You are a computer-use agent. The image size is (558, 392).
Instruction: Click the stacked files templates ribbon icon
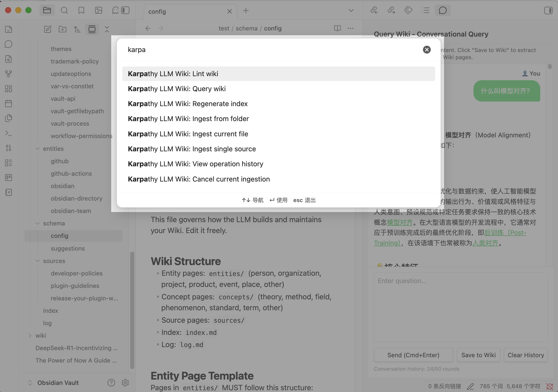[x=9, y=118]
